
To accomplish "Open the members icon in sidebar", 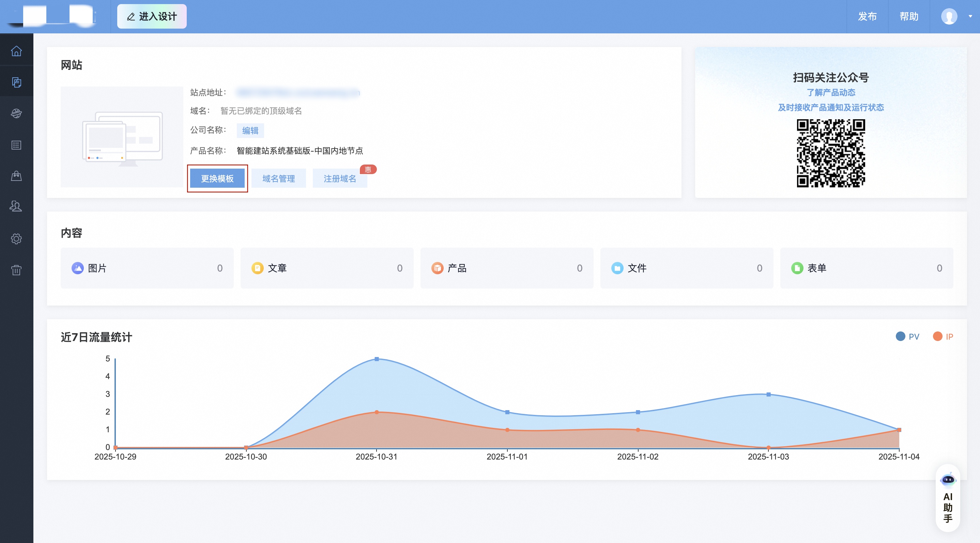I will click(16, 206).
